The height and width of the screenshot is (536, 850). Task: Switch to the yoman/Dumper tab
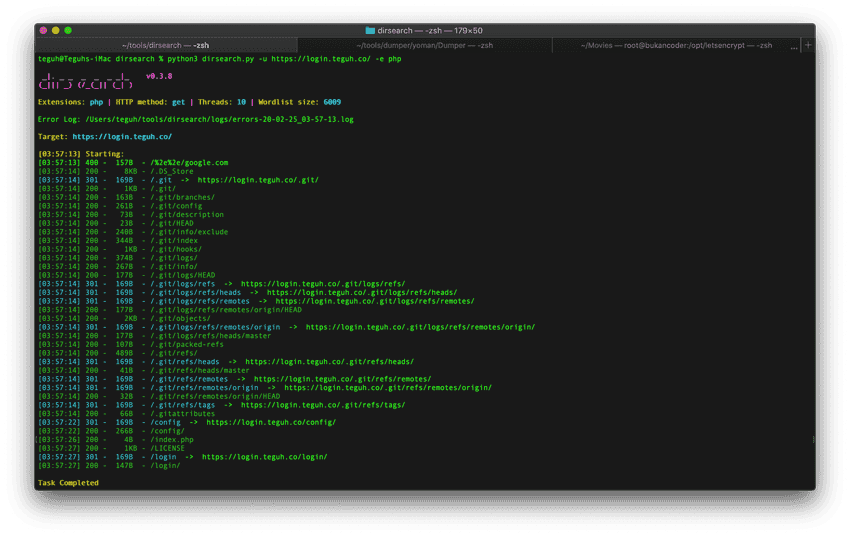(425, 45)
